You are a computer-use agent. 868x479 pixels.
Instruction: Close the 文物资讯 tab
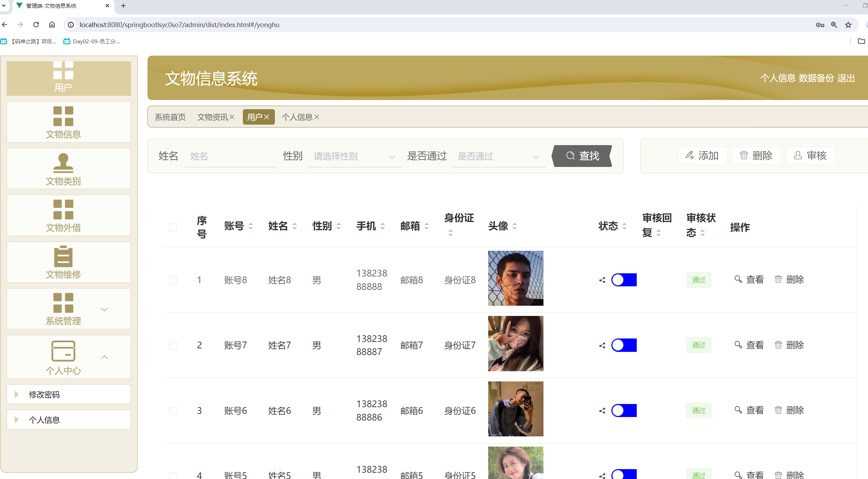232,117
